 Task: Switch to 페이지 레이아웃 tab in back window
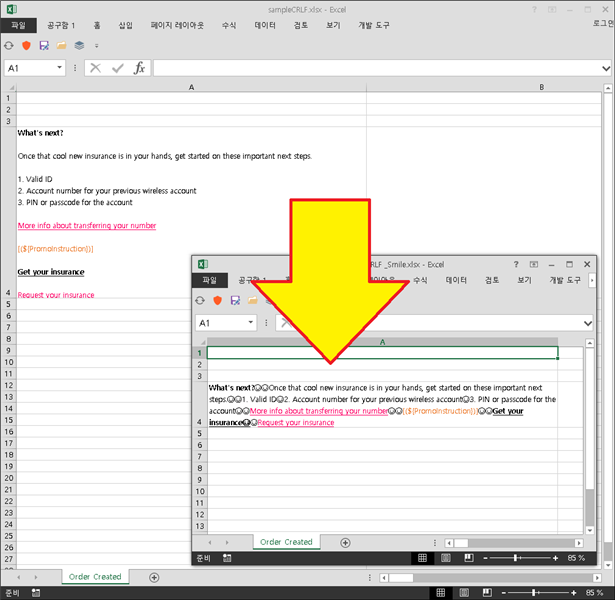(x=177, y=25)
